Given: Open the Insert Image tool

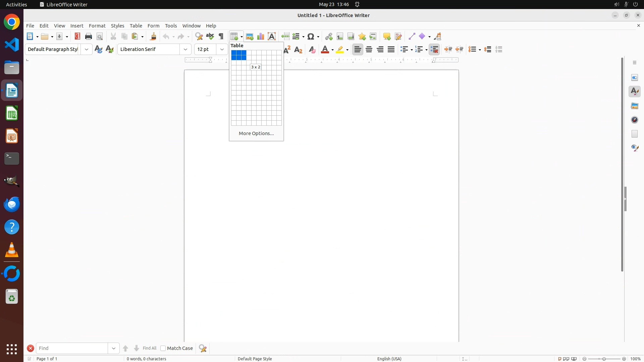Looking at the screenshot, I should tap(250, 37).
